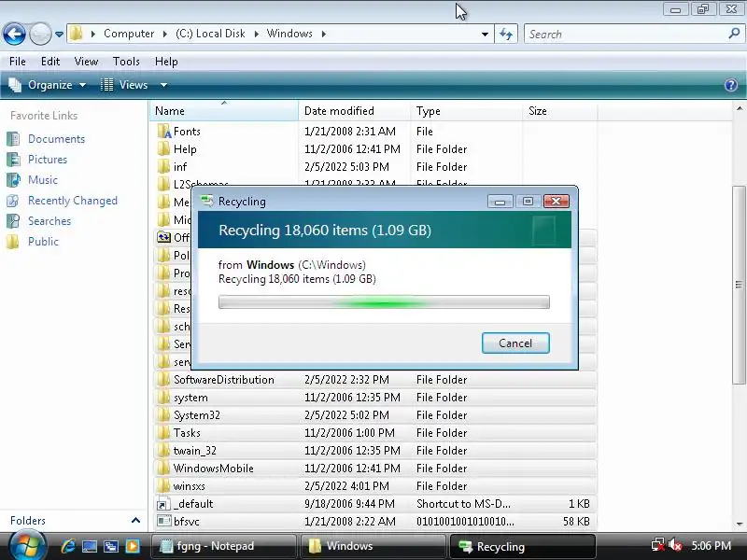747x560 pixels.
Task: Click the Back navigation arrow button
Action: tap(14, 35)
